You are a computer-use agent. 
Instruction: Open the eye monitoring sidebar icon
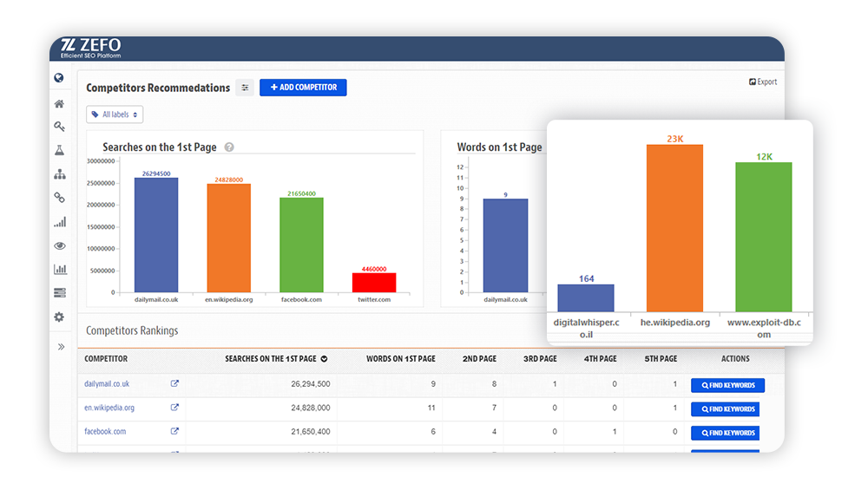(60, 245)
